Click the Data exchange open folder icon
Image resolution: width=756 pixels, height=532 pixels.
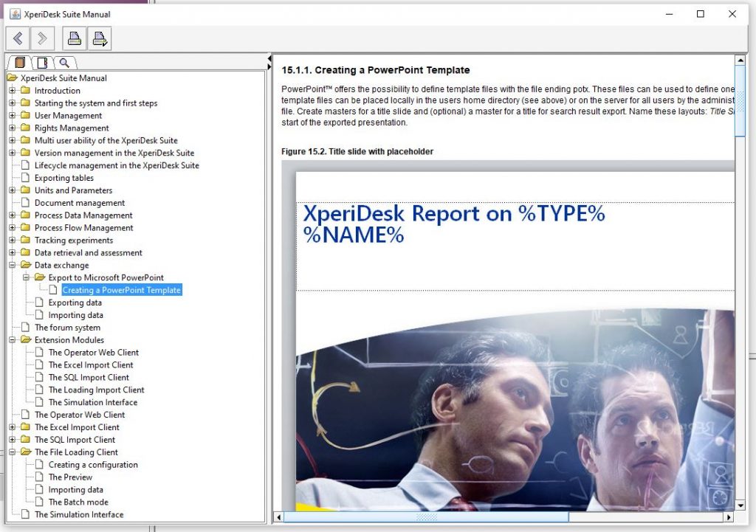(26, 265)
